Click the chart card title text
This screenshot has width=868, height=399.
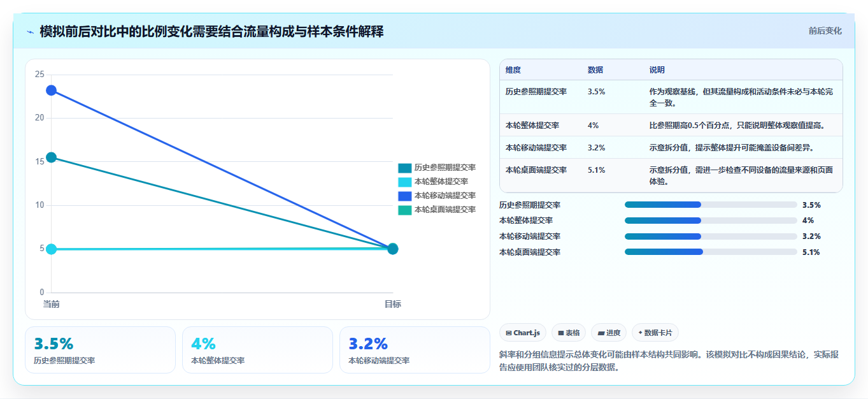click(x=211, y=31)
